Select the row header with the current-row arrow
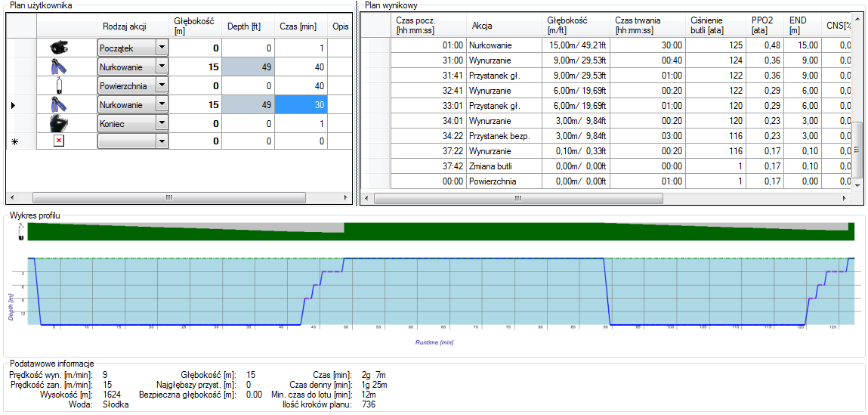This screenshot has width=868, height=415. pyautogui.click(x=22, y=105)
